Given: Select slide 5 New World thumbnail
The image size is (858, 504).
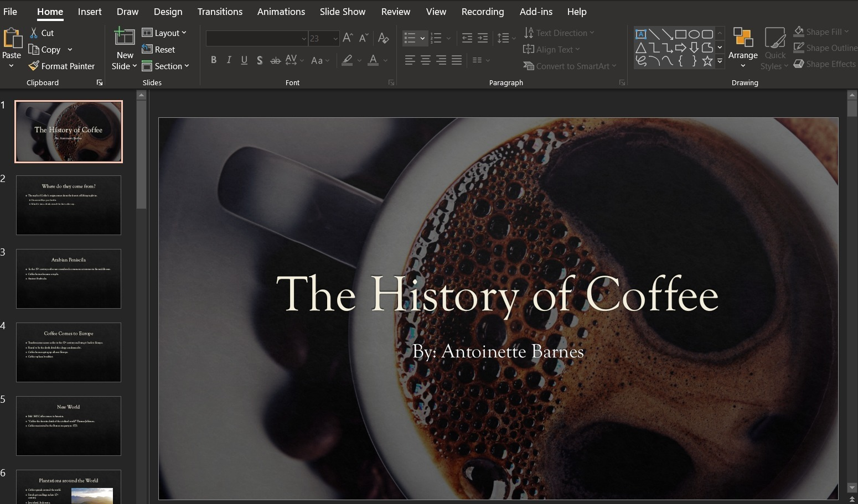Looking at the screenshot, I should (x=69, y=425).
